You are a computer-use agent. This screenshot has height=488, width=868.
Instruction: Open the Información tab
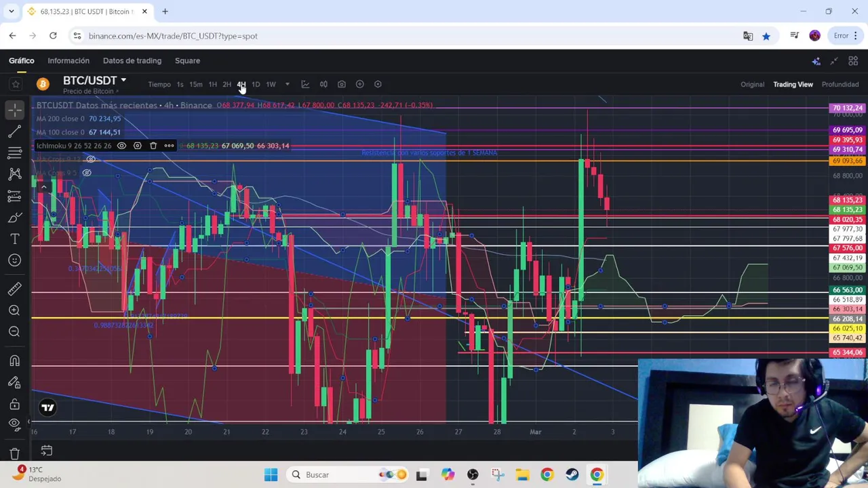point(68,60)
